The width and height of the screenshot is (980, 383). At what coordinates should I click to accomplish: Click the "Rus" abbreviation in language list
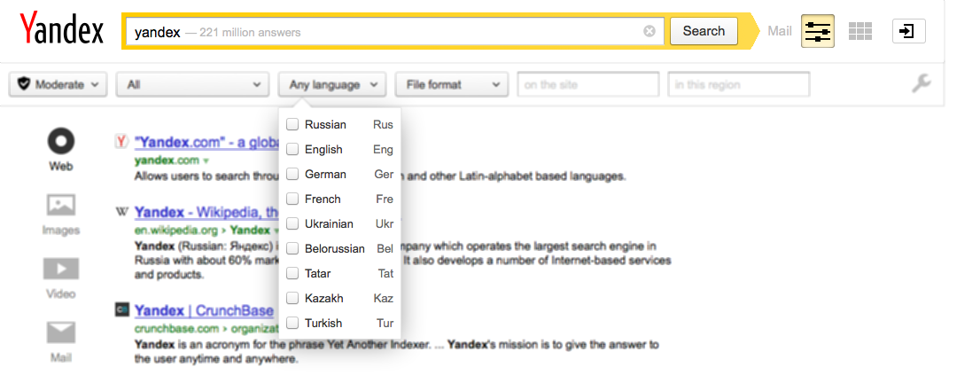tap(383, 124)
